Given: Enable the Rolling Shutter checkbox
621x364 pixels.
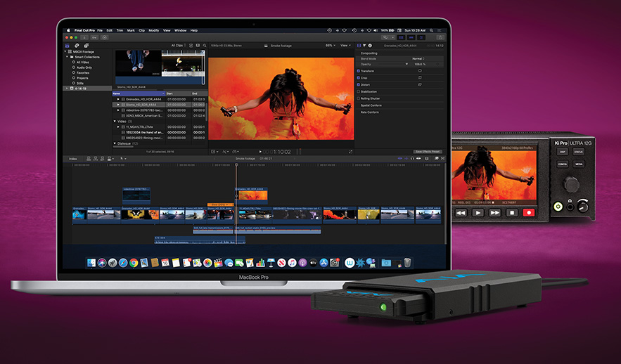Looking at the screenshot, I should pyautogui.click(x=359, y=98).
